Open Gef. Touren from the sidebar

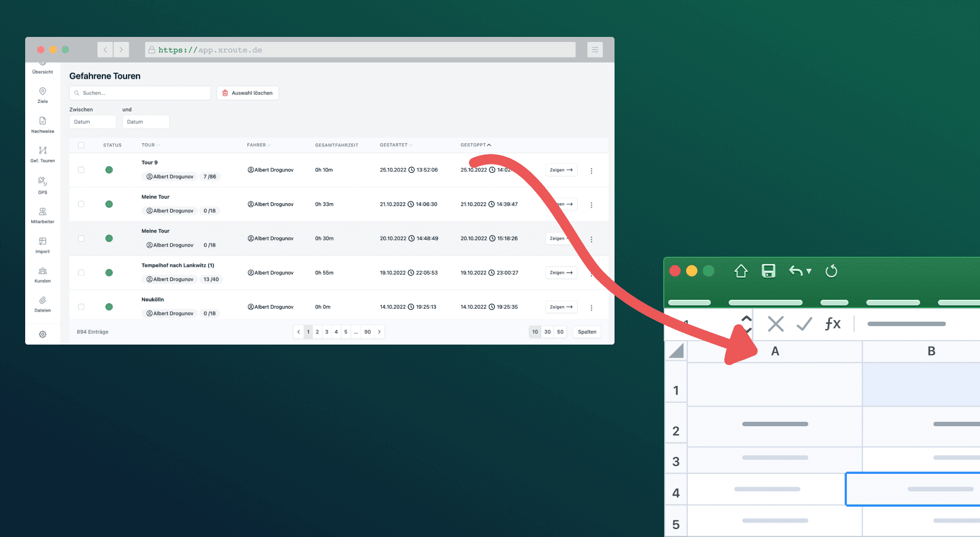pos(43,154)
